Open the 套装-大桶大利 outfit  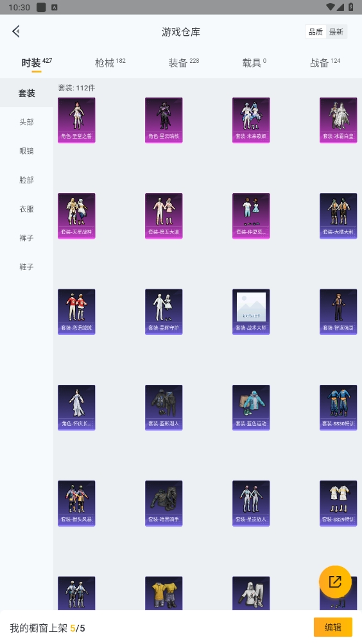pos(338,216)
